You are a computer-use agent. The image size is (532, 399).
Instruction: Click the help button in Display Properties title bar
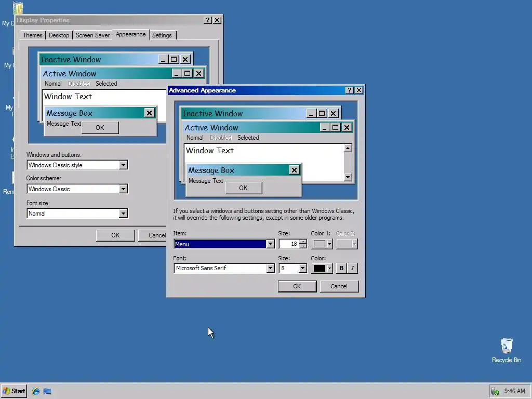[208, 20]
